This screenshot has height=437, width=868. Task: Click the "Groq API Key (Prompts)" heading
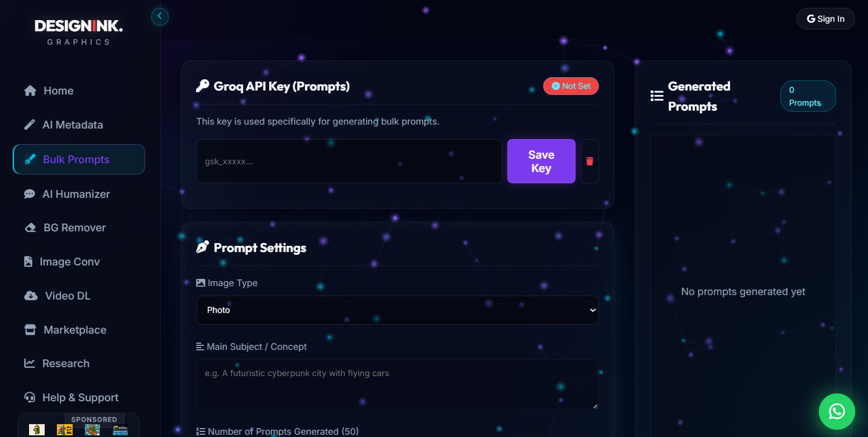click(x=282, y=86)
